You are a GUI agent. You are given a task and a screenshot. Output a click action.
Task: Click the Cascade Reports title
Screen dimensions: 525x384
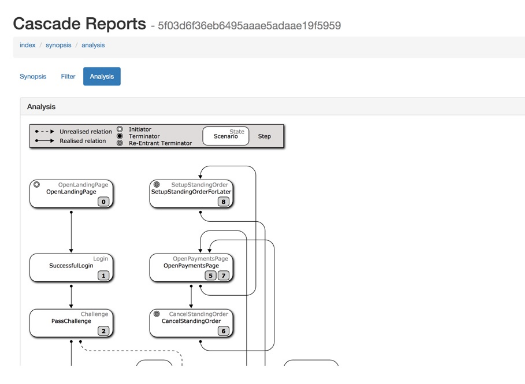pyautogui.click(x=79, y=24)
